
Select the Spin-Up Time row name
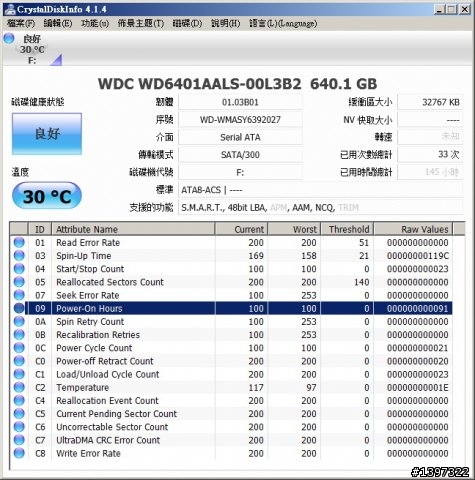point(84,256)
